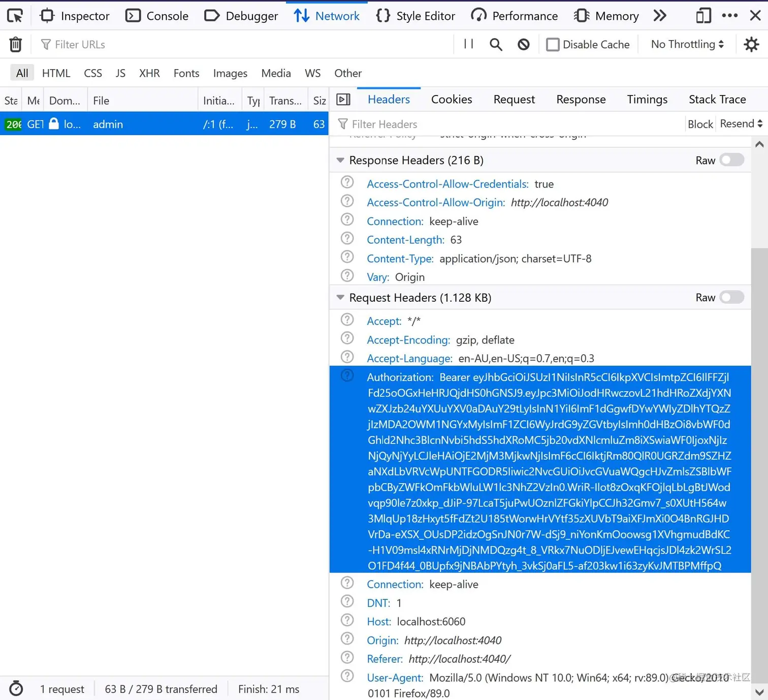Open help for Content-Type header
This screenshot has width=768, height=700.
click(347, 257)
